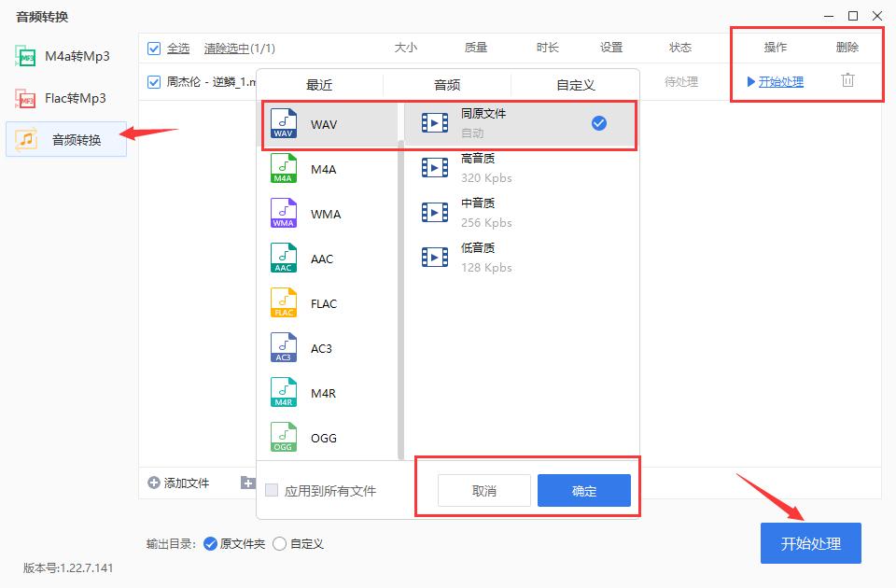
Task: Enable 应用到所有文件 checkbox
Action: tap(270, 489)
